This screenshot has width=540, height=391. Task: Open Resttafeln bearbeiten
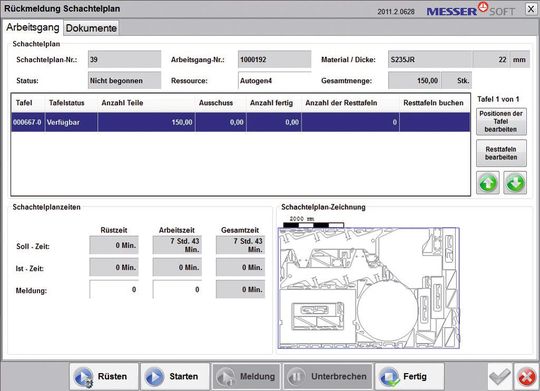pyautogui.click(x=501, y=153)
